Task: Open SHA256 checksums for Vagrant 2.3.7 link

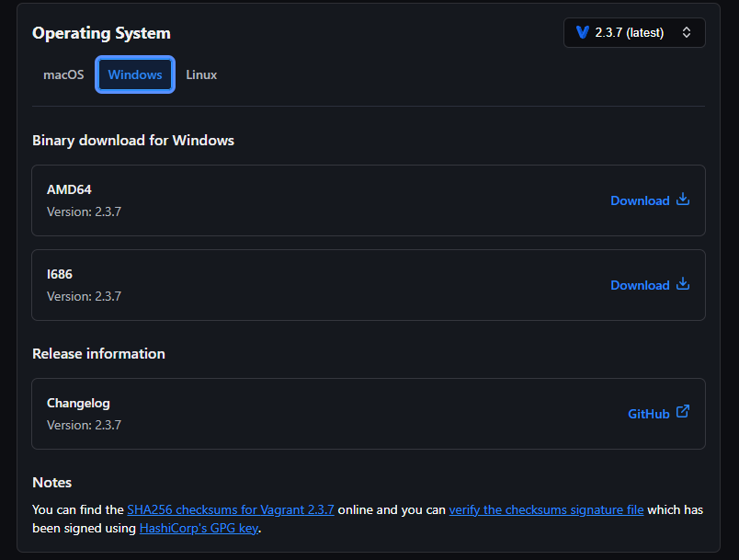Action: pos(231,509)
